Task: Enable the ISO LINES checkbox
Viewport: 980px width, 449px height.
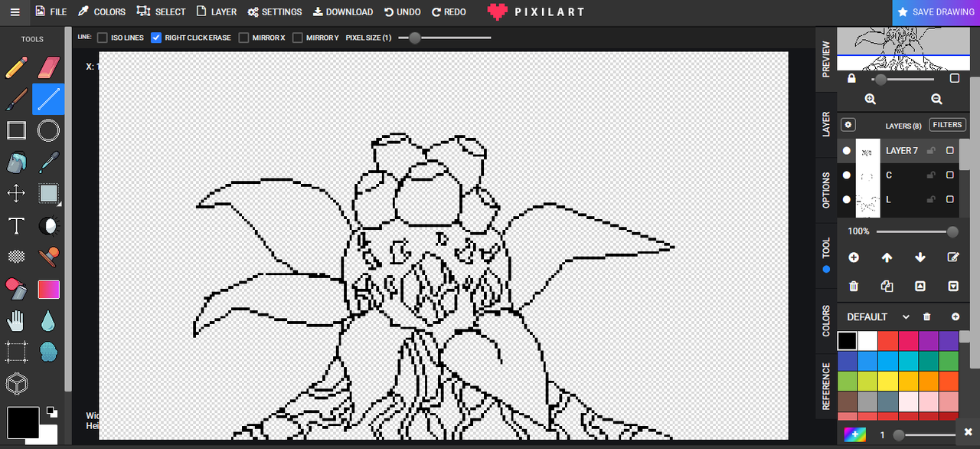Action: (x=103, y=38)
